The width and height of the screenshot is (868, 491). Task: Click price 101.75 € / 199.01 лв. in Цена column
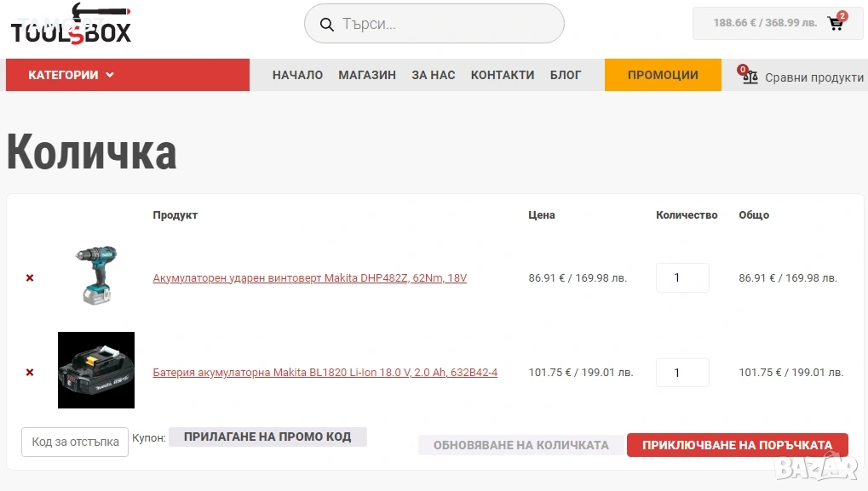(x=581, y=372)
